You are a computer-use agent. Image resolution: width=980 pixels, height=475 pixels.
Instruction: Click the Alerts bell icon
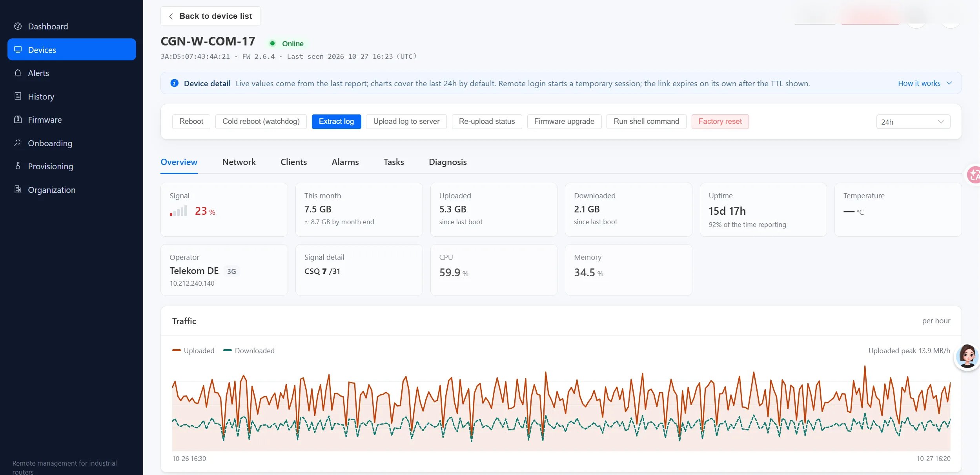[x=18, y=73]
